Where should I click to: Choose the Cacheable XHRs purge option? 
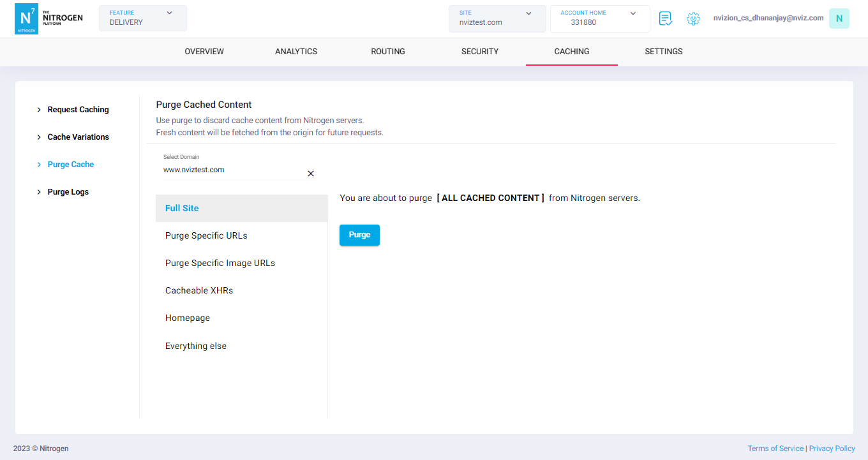point(199,290)
